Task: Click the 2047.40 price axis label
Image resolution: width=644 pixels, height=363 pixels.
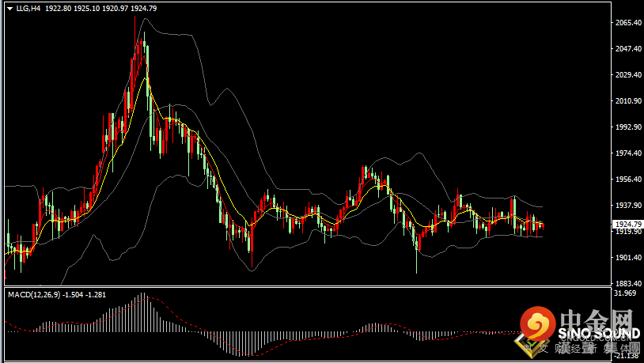Action: tap(629, 48)
